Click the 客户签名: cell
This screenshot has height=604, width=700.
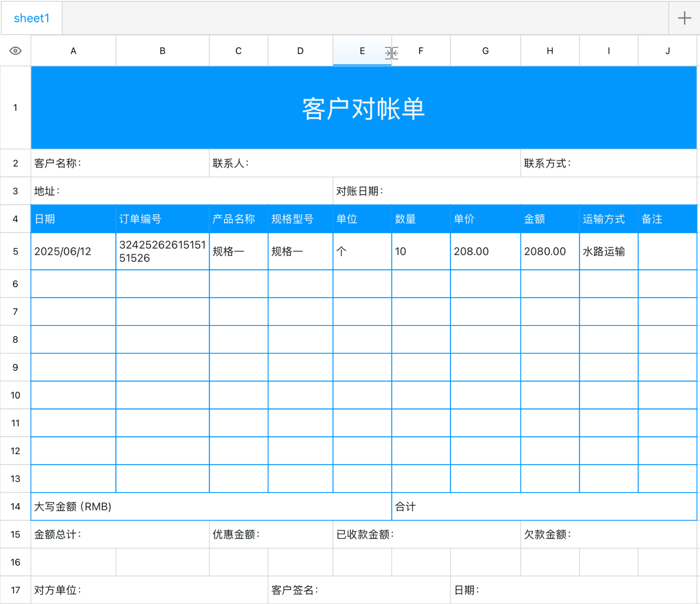pyautogui.click(x=359, y=590)
